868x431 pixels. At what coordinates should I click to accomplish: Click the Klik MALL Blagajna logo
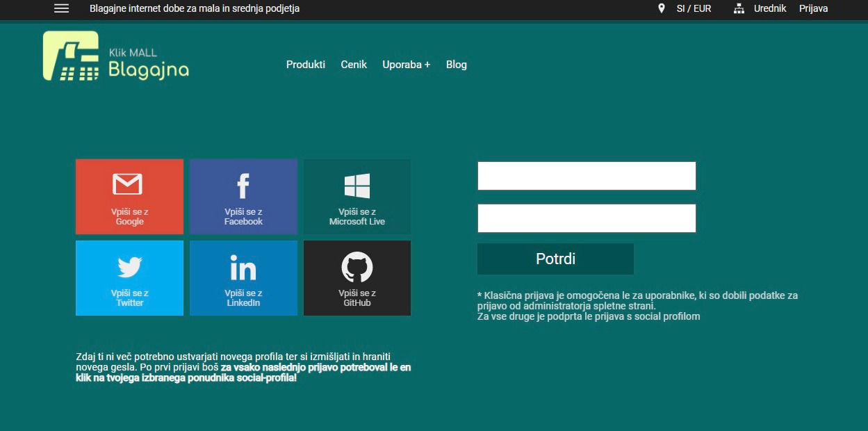tap(116, 56)
